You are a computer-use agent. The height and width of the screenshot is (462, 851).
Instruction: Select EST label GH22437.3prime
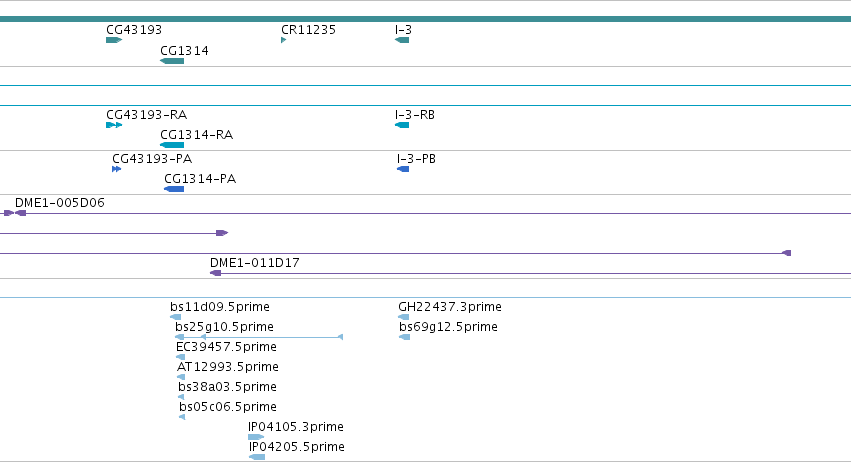pyautogui.click(x=450, y=307)
